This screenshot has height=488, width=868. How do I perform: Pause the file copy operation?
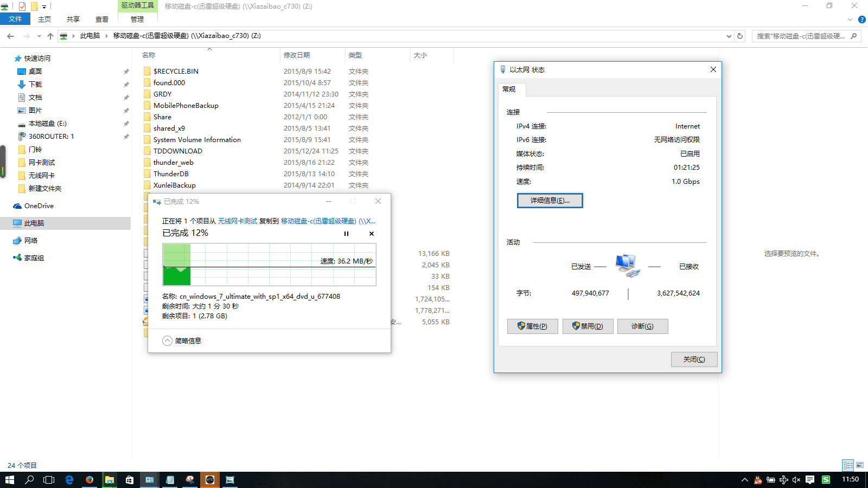tap(346, 234)
